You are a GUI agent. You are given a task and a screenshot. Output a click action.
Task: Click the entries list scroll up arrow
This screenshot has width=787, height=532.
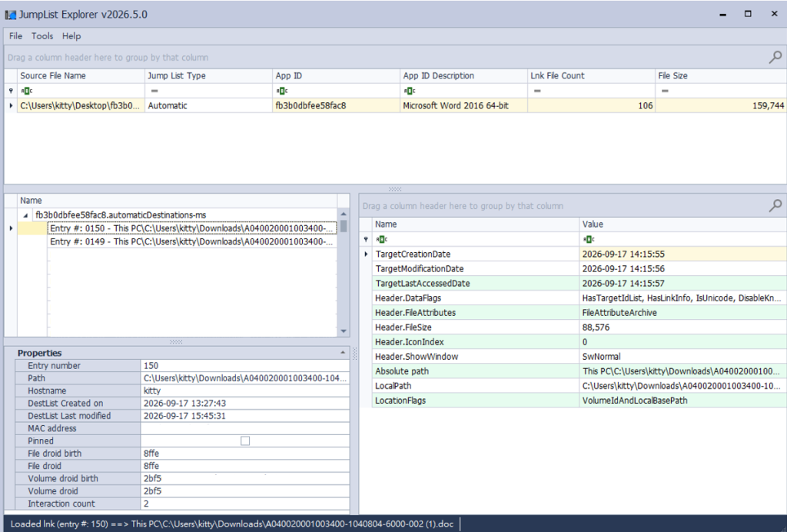344,214
